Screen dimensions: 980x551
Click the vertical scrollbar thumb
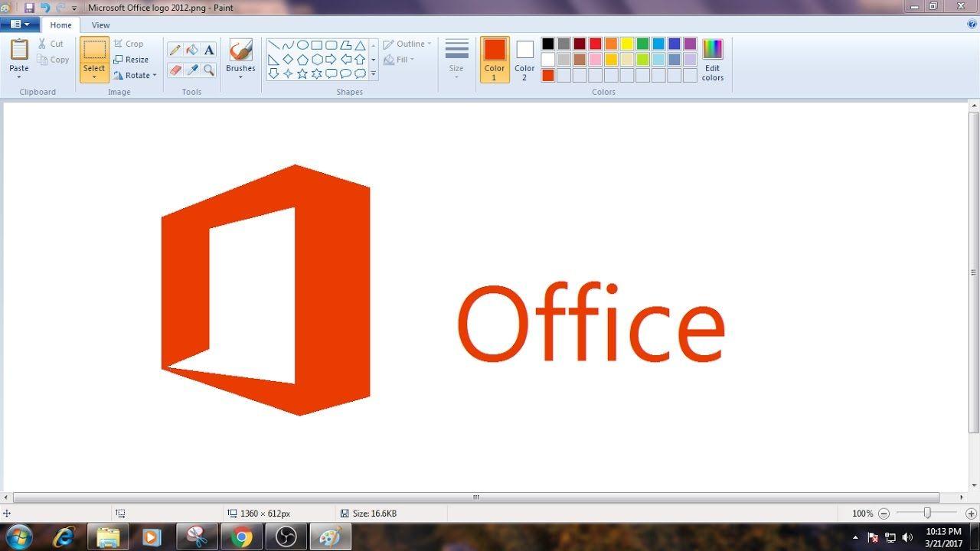pos(974,272)
